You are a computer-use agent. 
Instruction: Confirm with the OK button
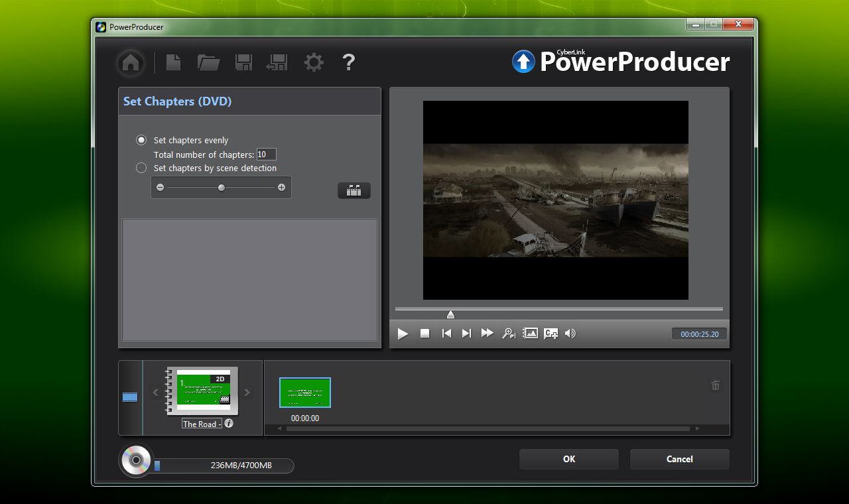coord(569,459)
